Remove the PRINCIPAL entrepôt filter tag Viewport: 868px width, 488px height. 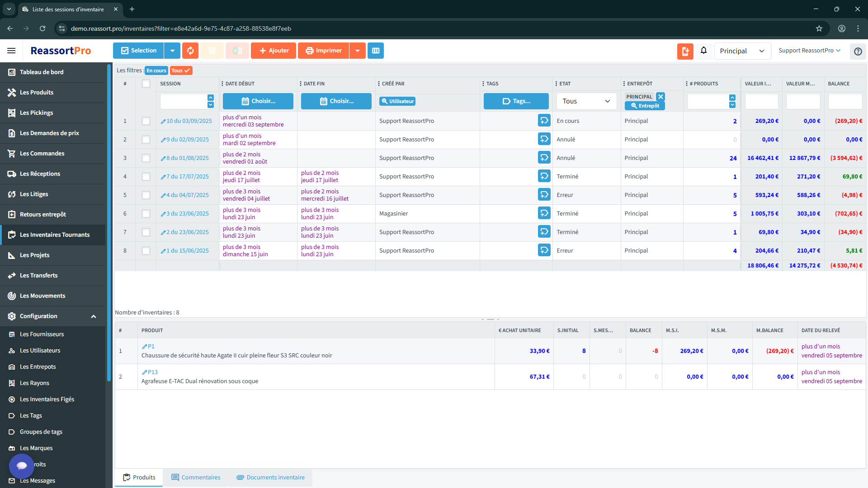point(660,96)
